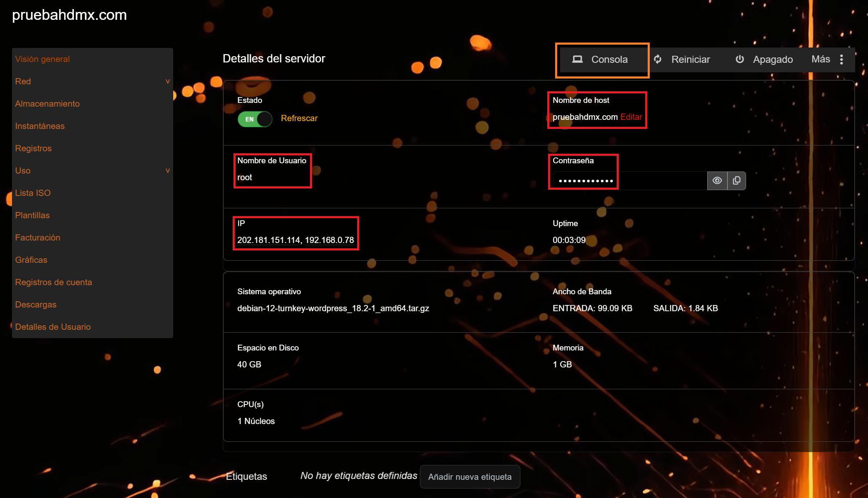Copy password with the clipboard icon
The height and width of the screenshot is (498, 868).
pyautogui.click(x=737, y=181)
